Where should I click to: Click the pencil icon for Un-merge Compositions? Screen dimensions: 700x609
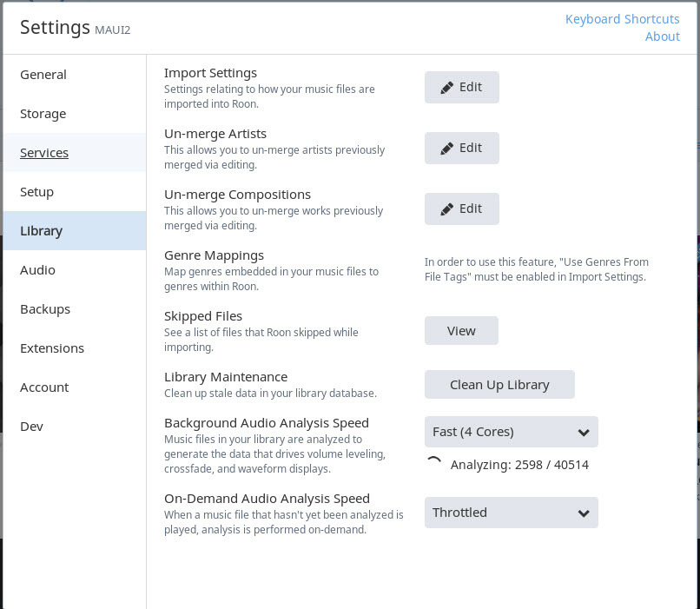[447, 209]
